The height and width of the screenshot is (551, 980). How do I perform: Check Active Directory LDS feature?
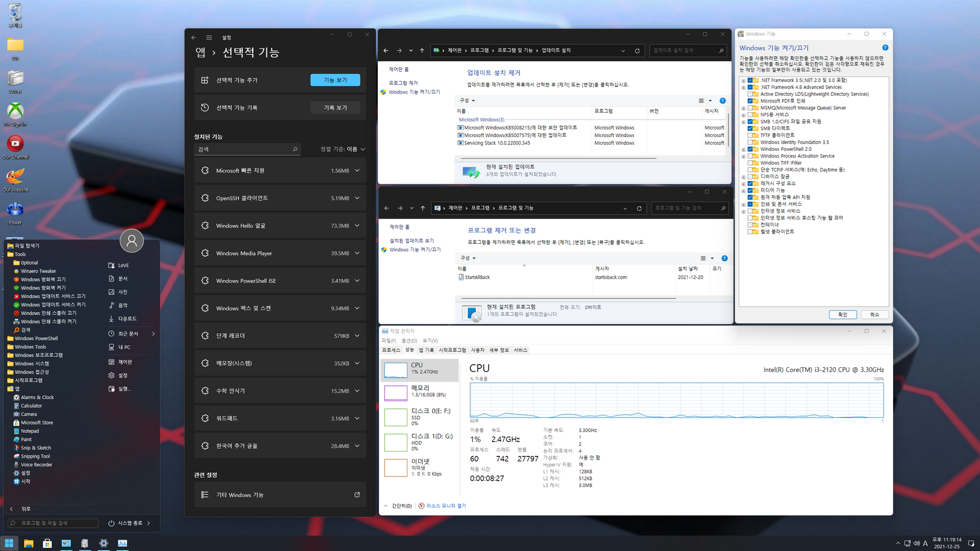coord(750,94)
